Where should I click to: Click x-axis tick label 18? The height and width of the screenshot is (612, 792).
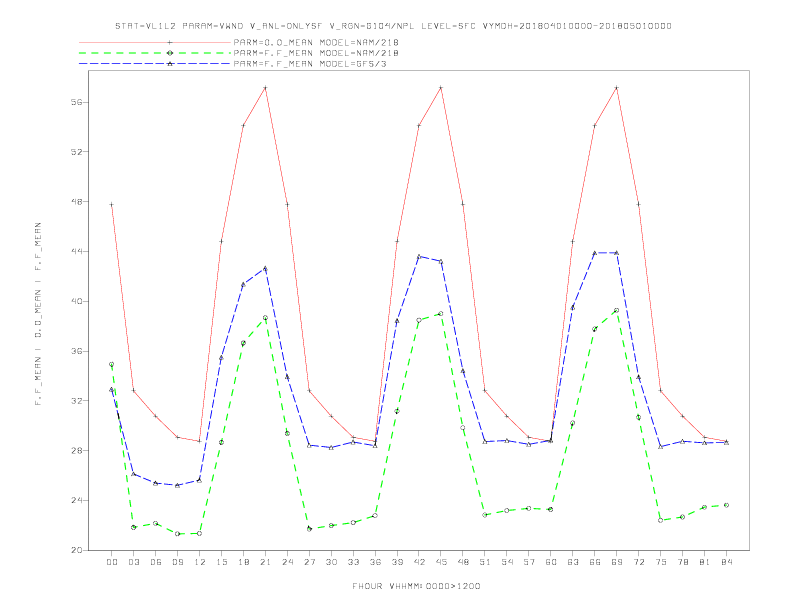pos(243,562)
